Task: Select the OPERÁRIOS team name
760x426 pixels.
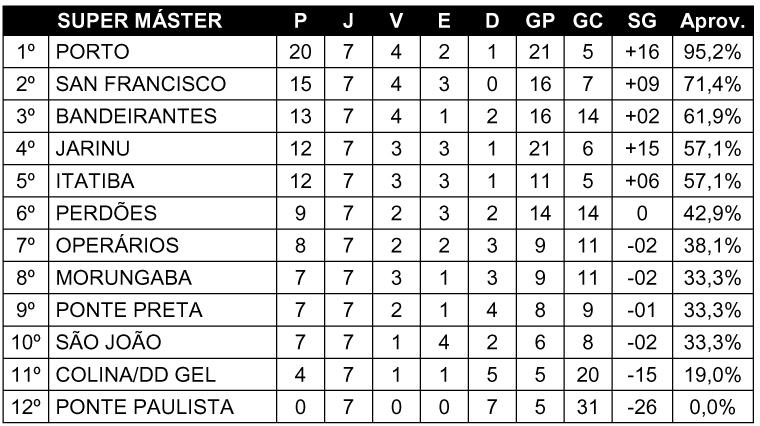Action: (x=117, y=245)
